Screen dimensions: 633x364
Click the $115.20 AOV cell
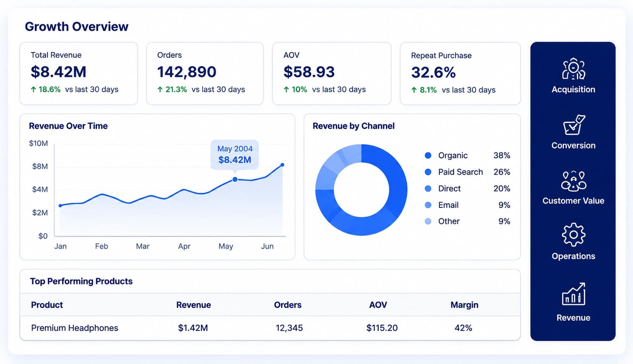(x=382, y=328)
